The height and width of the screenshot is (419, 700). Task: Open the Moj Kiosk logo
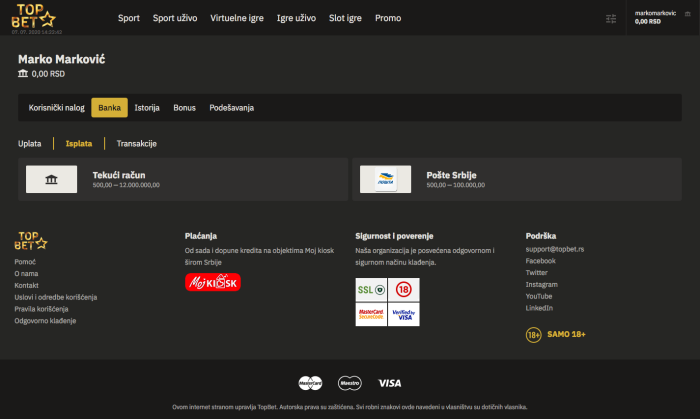pos(213,282)
